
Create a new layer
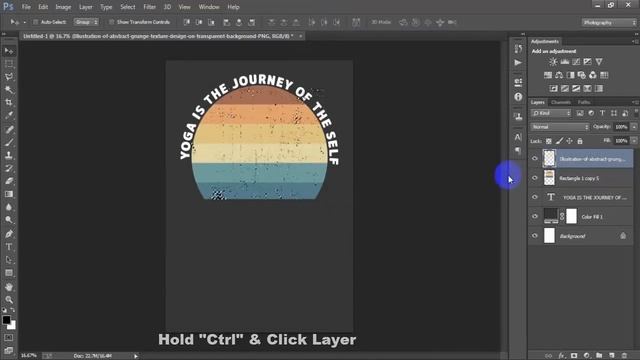click(611, 356)
